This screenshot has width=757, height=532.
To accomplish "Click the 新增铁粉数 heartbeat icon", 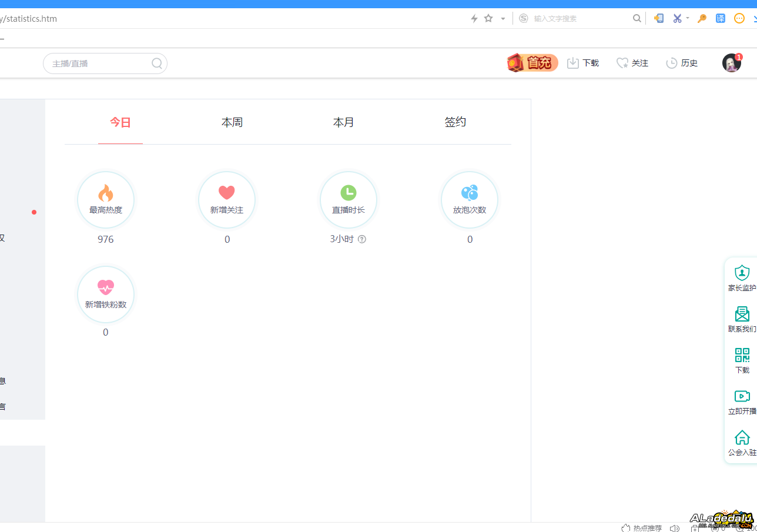I will coord(106,287).
